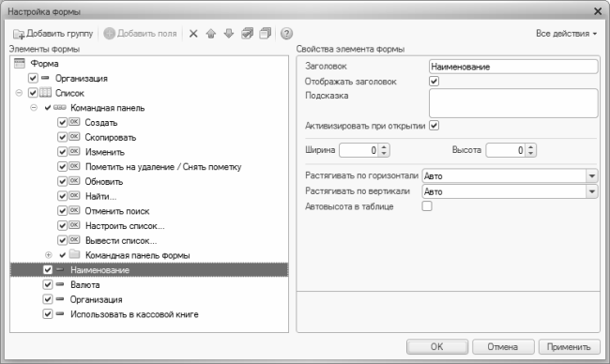
Task: Select the Форма root icon in the tree
Action: [x=20, y=64]
